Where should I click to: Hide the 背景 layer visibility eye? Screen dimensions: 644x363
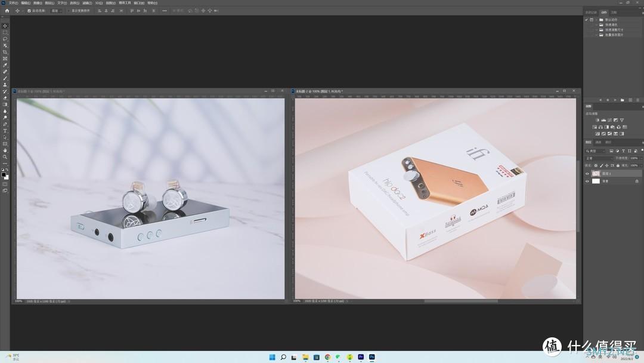coord(587,181)
